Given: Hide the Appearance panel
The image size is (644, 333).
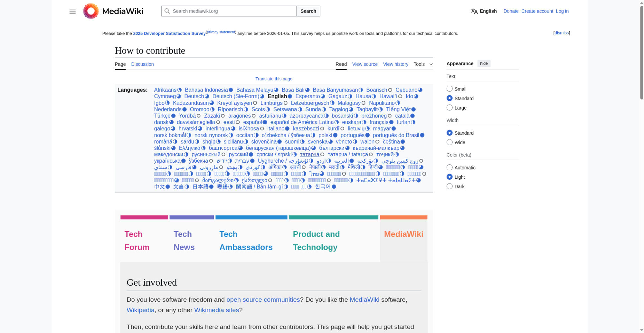Looking at the screenshot, I should tap(484, 63).
